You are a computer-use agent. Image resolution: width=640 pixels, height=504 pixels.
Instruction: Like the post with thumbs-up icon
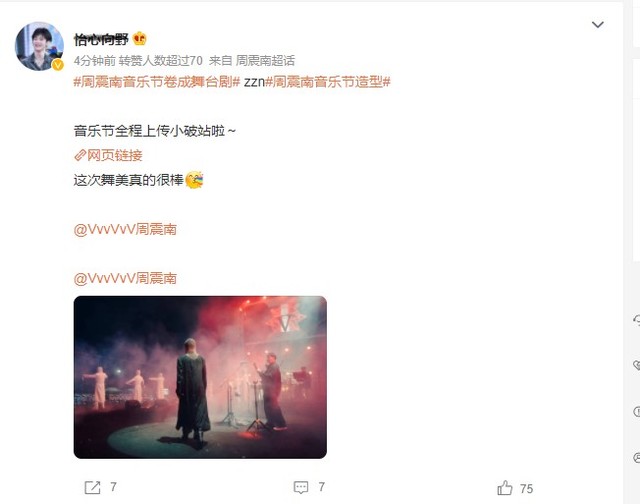504,488
